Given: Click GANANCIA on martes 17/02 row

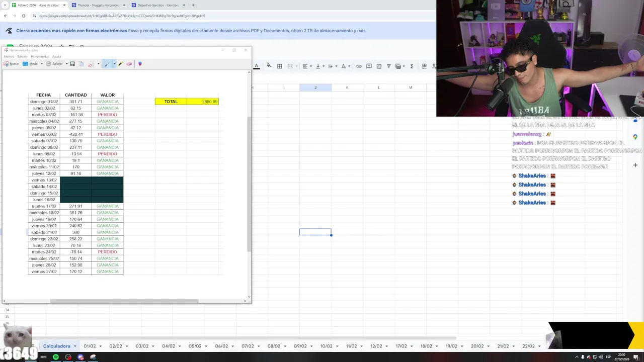Looking at the screenshot, I should tap(108, 206).
